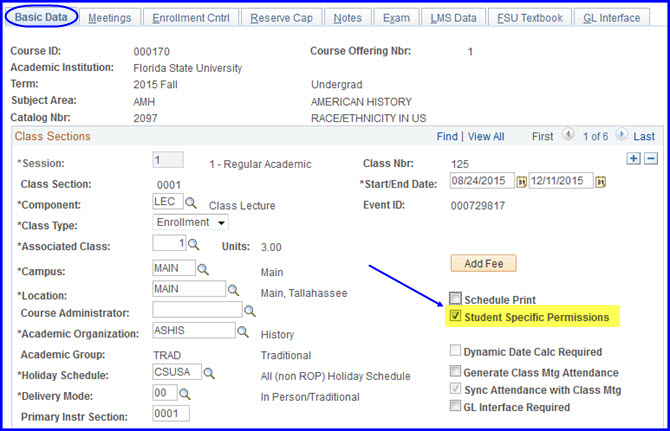Click the Event ID value 000729817

coord(478,206)
